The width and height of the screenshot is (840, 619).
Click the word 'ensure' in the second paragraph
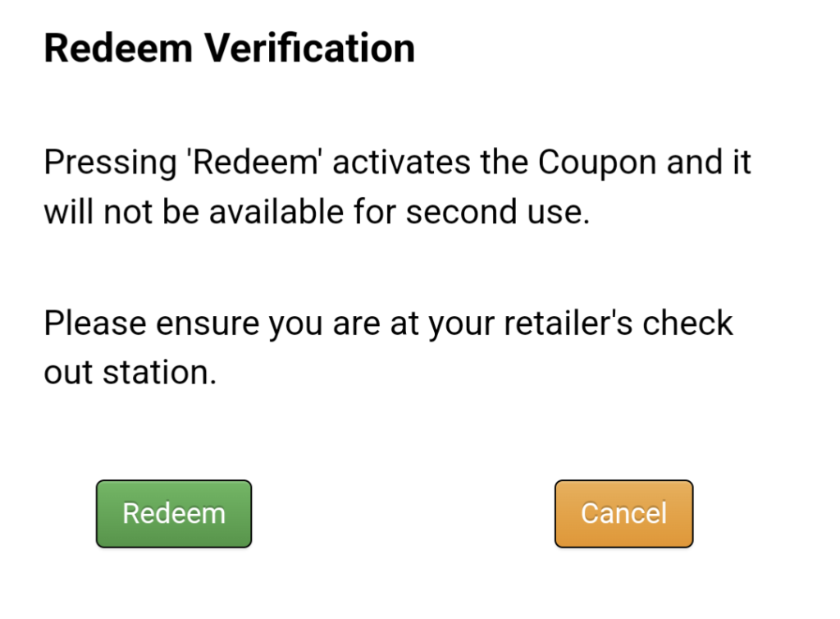pyautogui.click(x=208, y=323)
